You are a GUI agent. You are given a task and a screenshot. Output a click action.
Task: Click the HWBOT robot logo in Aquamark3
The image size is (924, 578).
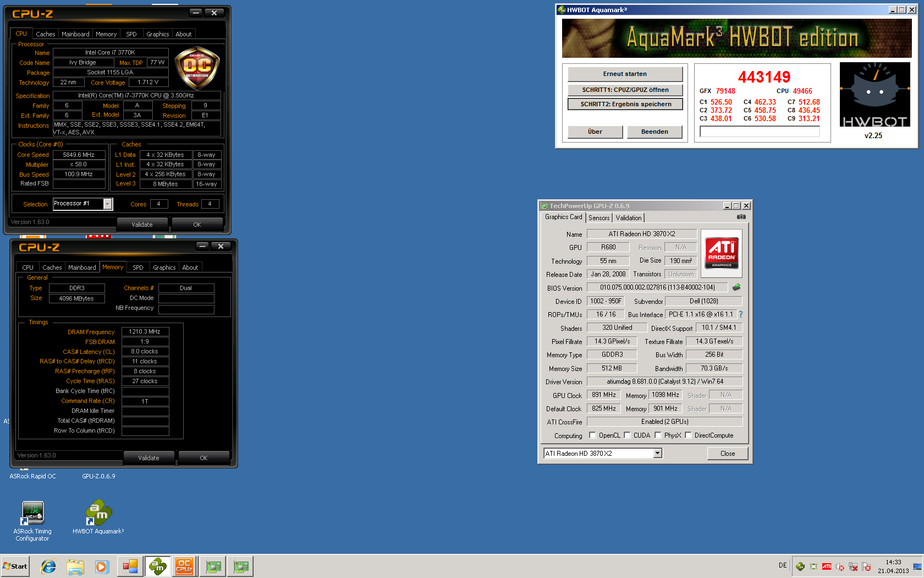(x=875, y=95)
